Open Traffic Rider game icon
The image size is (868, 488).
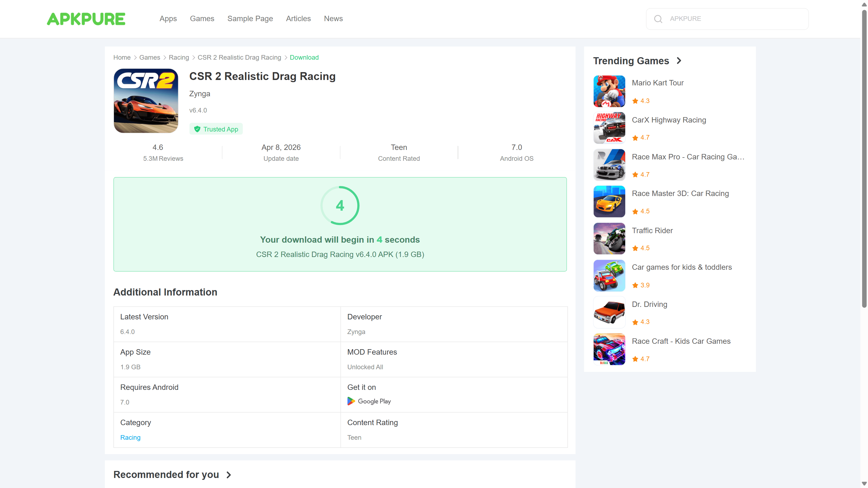pos(609,239)
